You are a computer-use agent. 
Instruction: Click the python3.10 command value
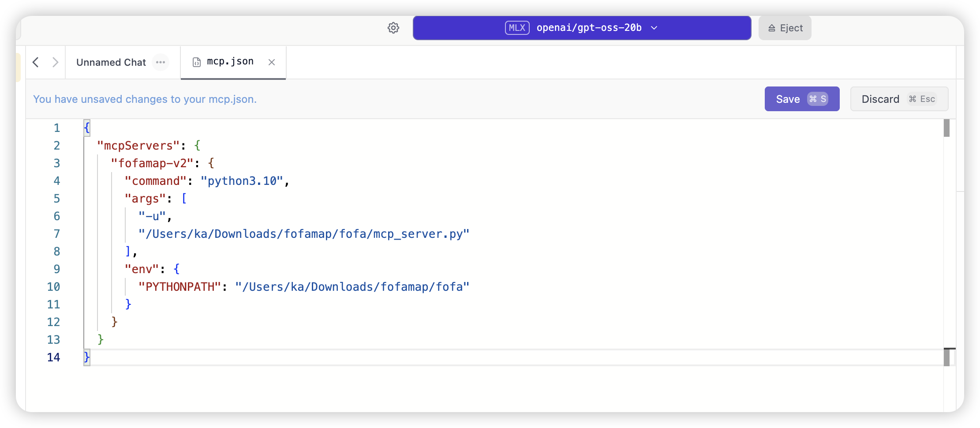pyautogui.click(x=242, y=181)
